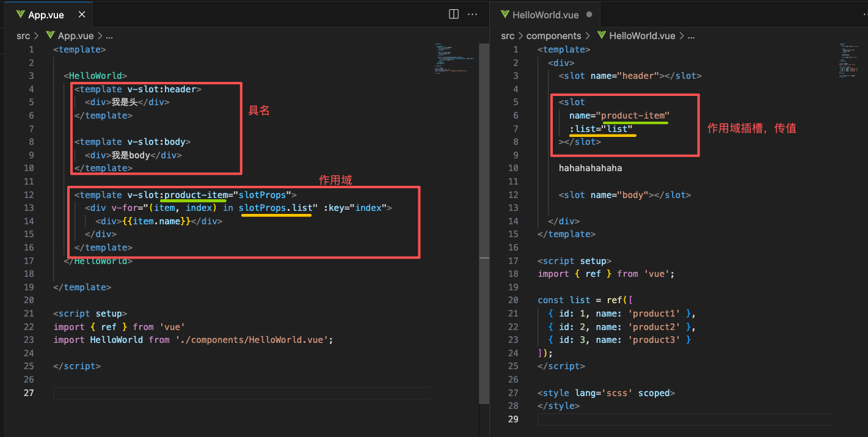Click src breadcrumb in App.vue pane
The width and height of the screenshot is (868, 437).
tap(23, 36)
